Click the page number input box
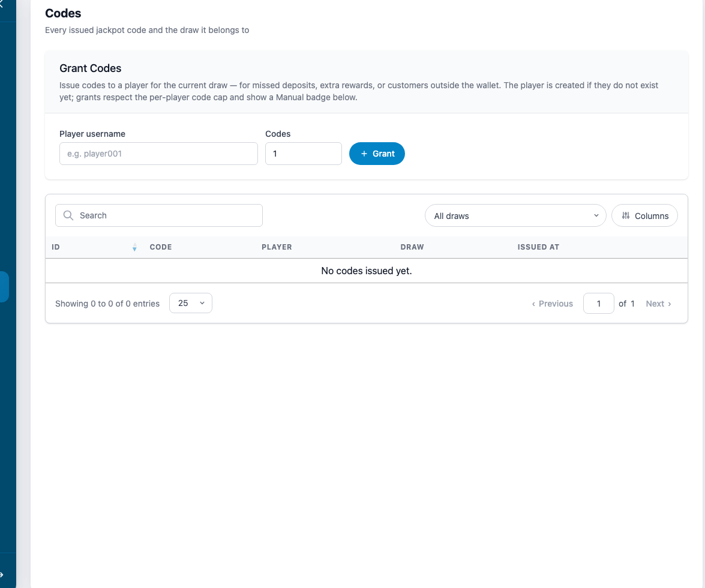 pos(598,304)
